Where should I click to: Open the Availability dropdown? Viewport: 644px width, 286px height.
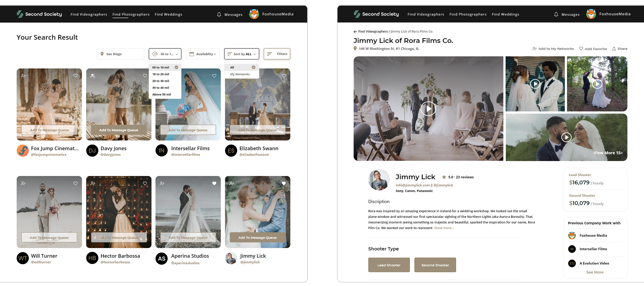(203, 54)
